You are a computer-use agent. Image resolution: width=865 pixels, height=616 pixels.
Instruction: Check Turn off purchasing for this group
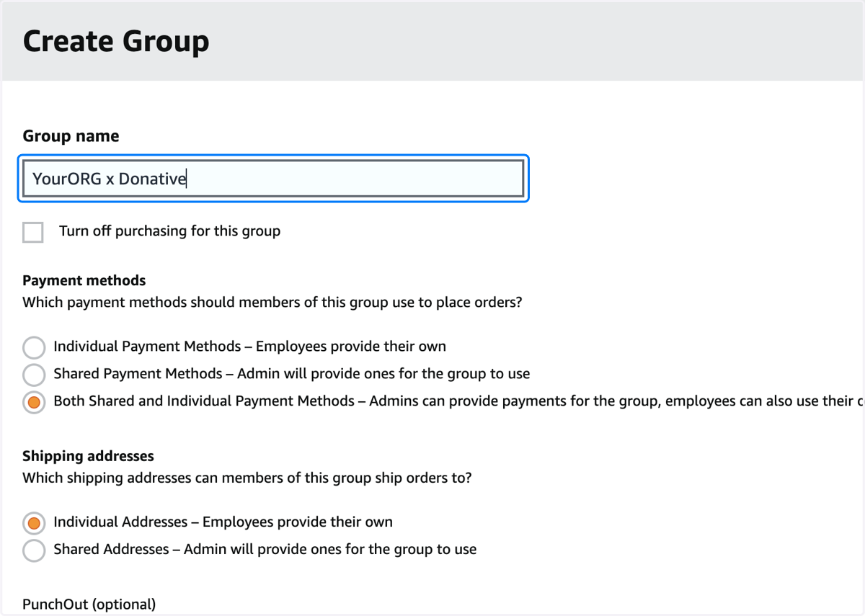coord(33,232)
